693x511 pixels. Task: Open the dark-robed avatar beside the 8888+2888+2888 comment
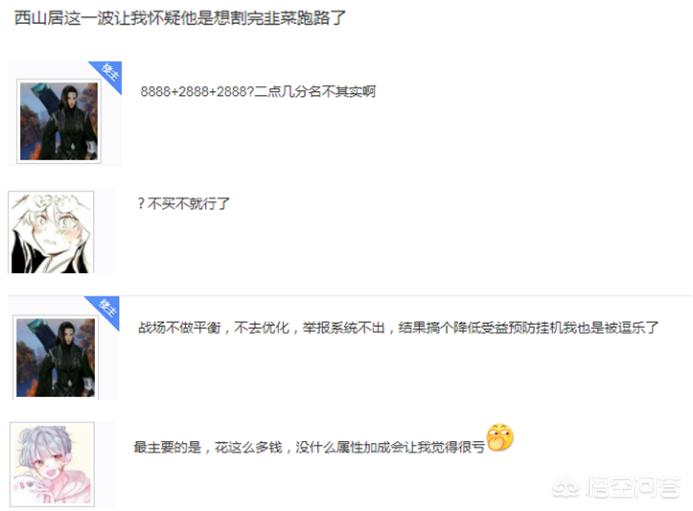coord(59,122)
